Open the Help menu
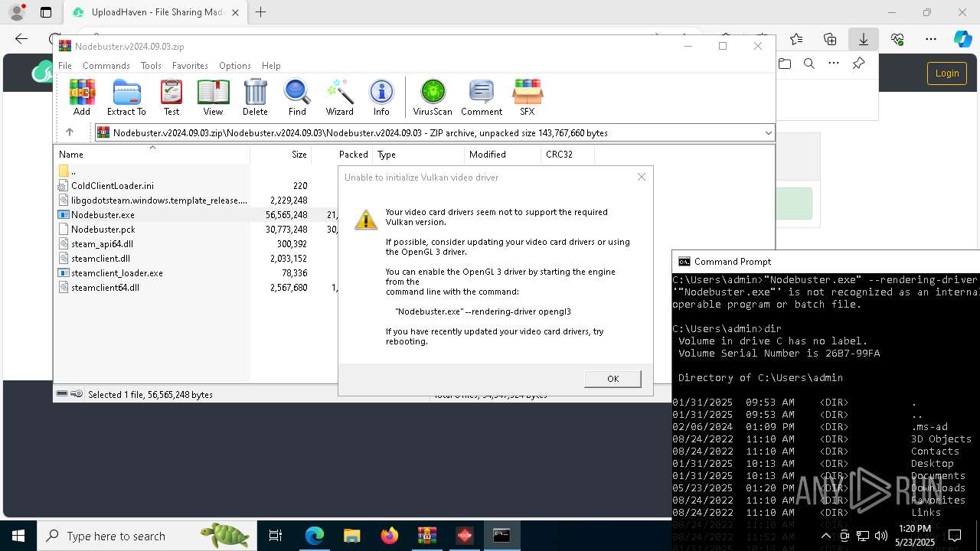The image size is (980, 551). point(271,66)
